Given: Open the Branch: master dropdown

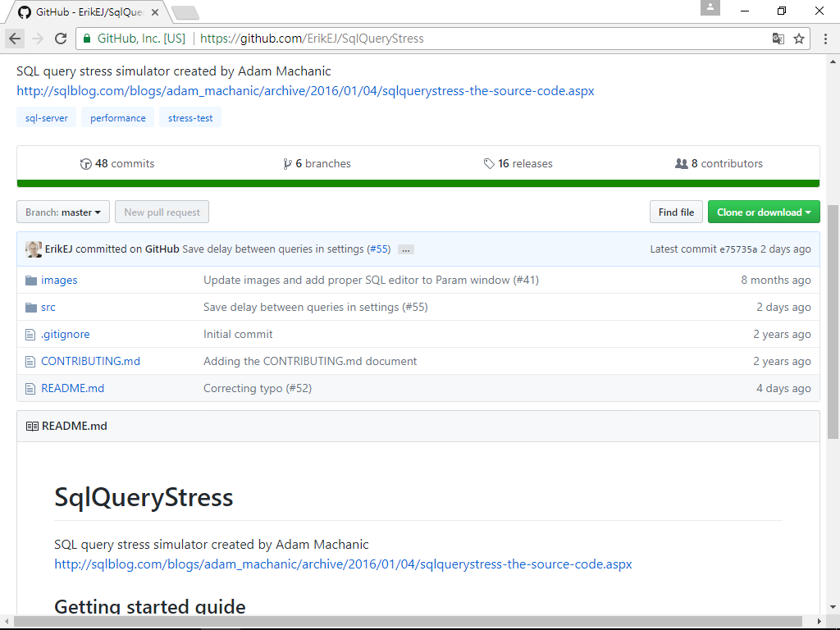Looking at the screenshot, I should [62, 211].
